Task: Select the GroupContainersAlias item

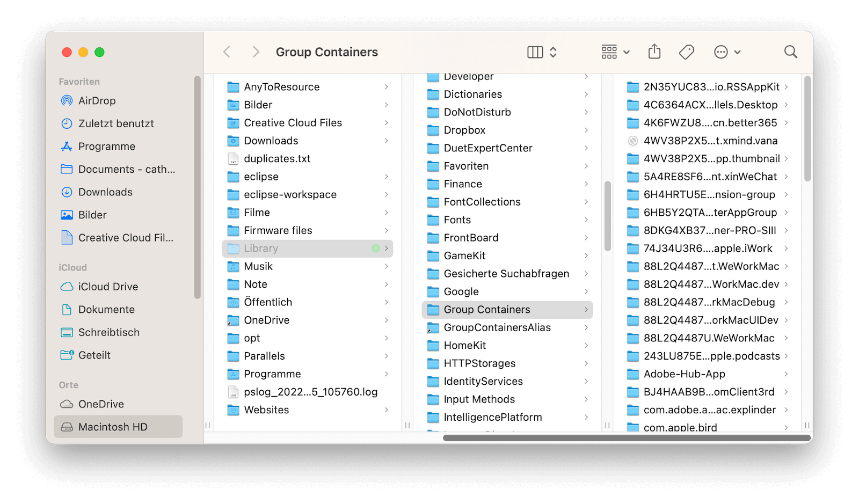Action: tap(507, 327)
